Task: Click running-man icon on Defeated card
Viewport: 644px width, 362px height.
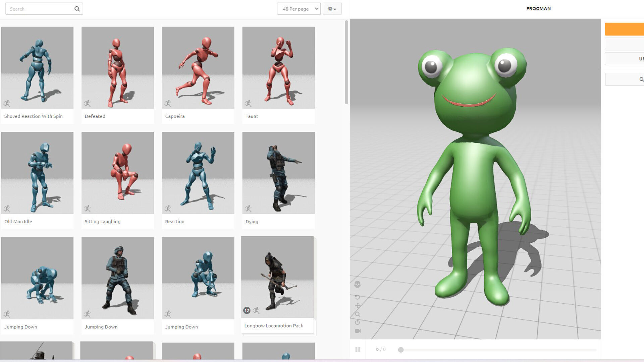Action: [x=88, y=103]
